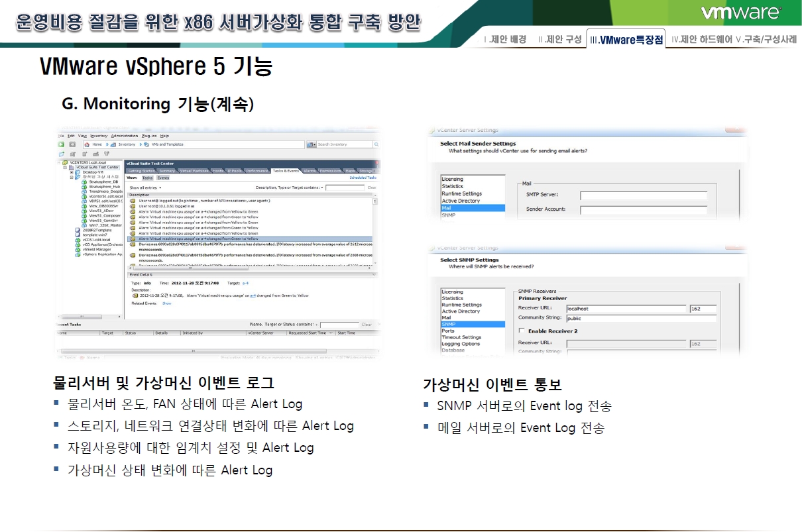Enable the Receiver 2 checkbox
This screenshot has width=802, height=532.
(x=522, y=331)
